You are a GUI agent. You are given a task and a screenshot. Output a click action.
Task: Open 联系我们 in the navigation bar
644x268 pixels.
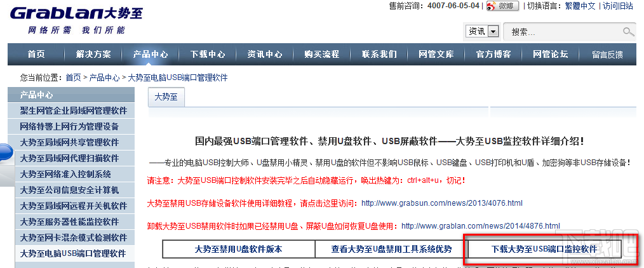pos(379,54)
